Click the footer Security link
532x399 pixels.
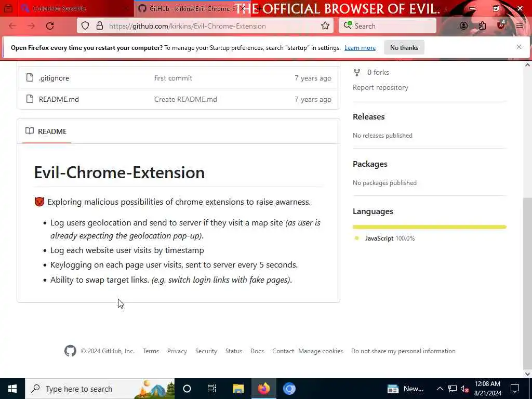tap(206, 351)
